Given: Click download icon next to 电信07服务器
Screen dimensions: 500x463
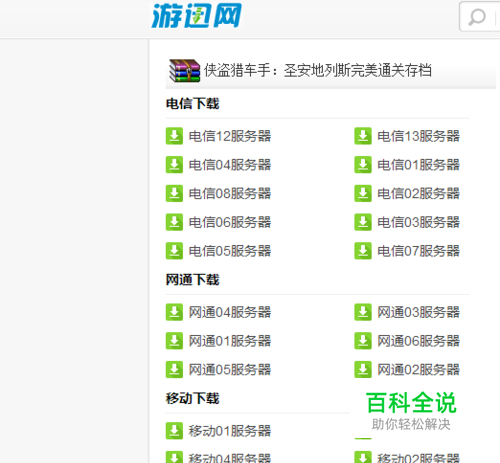Looking at the screenshot, I should (x=363, y=251).
